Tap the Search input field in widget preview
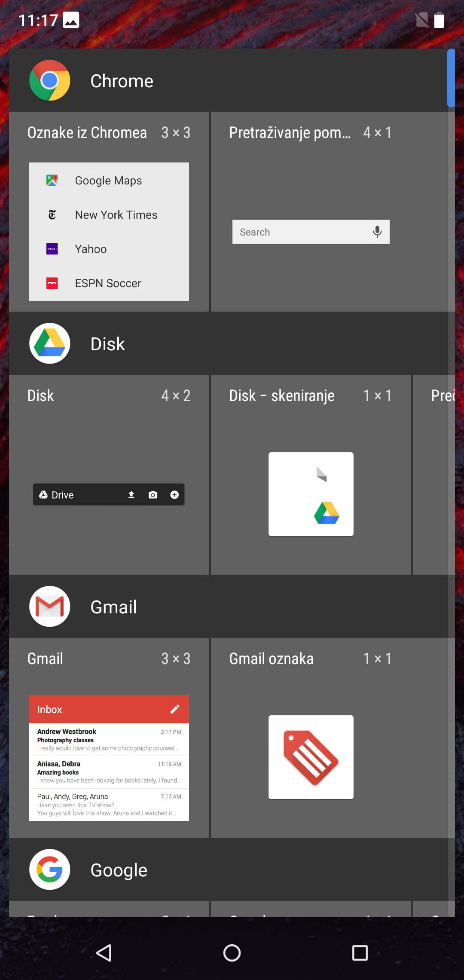The height and width of the screenshot is (980, 464). click(x=311, y=232)
